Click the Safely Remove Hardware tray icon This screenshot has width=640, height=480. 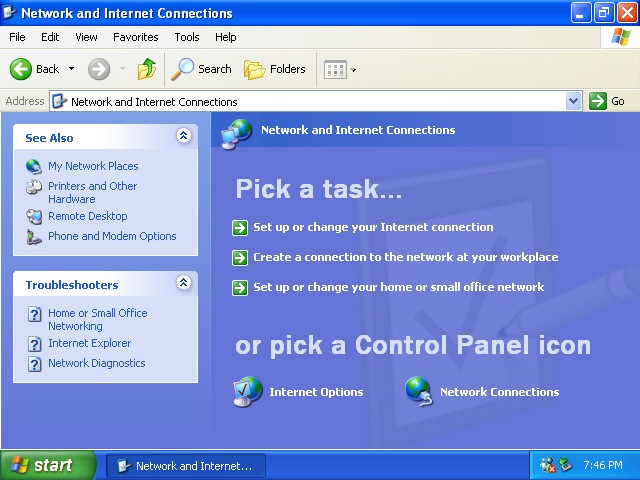[x=566, y=464]
